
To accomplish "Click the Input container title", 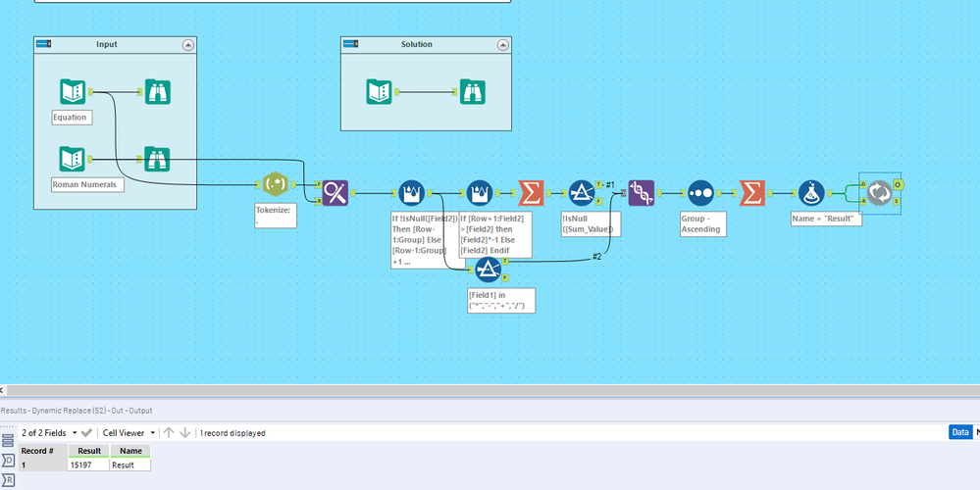I will 106,44.
